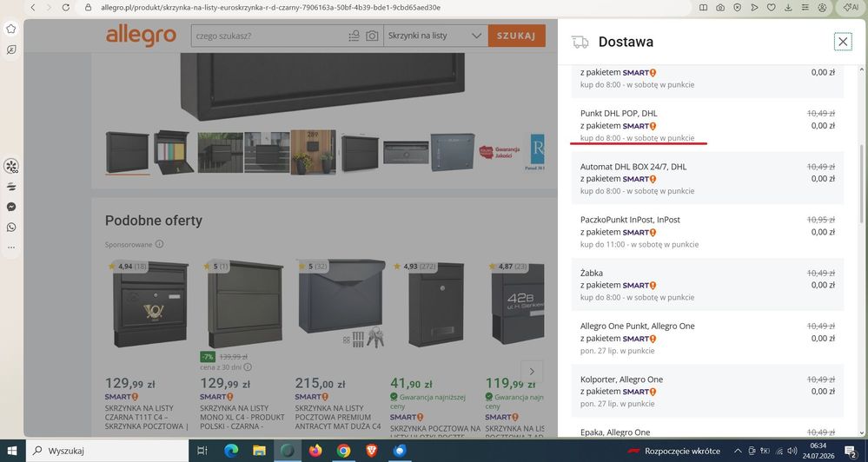Open notification center on taskbar
This screenshot has width=868, height=462.
point(851,452)
